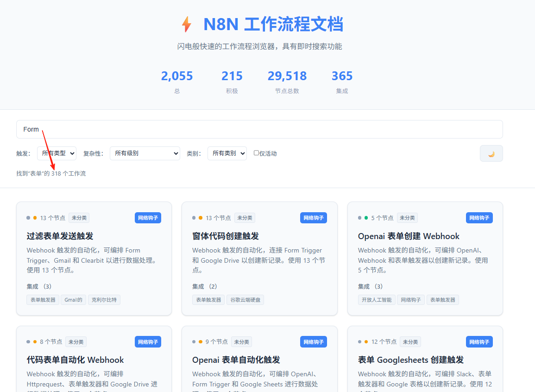Click 网络钩子 badge on 过滤表单发送触发 card
The height and width of the screenshot is (392, 535).
pyautogui.click(x=148, y=218)
